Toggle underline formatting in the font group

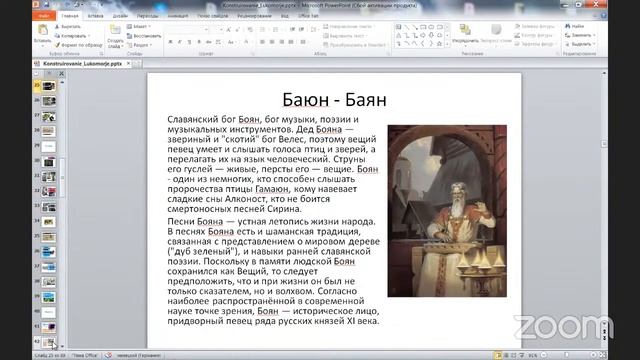click(189, 42)
